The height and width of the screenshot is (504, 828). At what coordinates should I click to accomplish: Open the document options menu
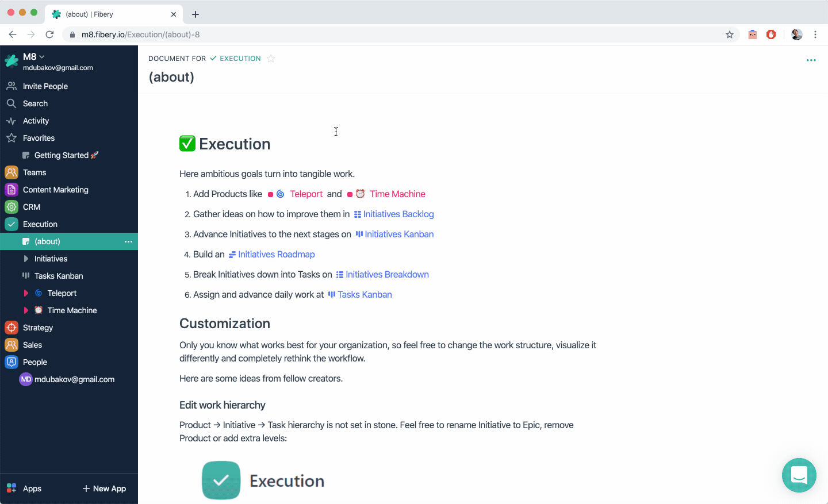pyautogui.click(x=811, y=60)
